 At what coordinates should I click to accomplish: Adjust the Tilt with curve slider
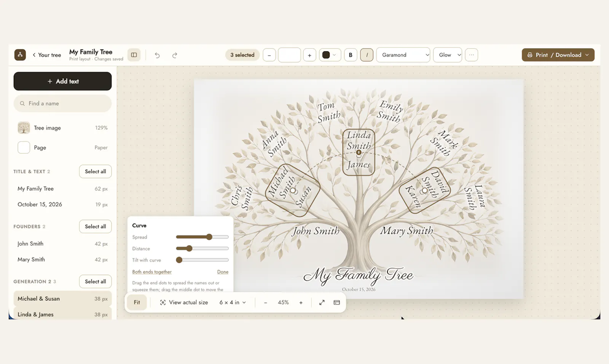202,260
